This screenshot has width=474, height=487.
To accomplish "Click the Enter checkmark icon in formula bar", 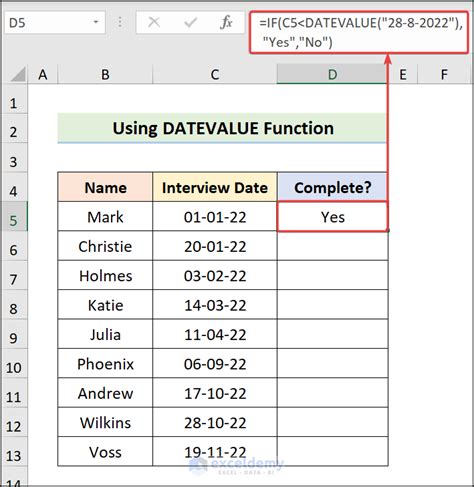I will pos(190,23).
